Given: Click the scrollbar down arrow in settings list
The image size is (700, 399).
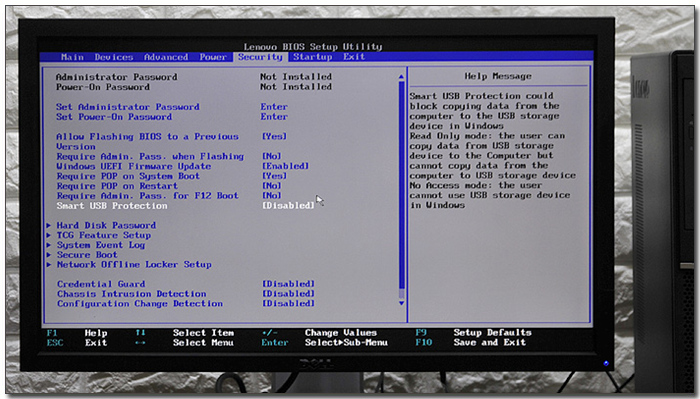Looking at the screenshot, I should pyautogui.click(x=401, y=303).
